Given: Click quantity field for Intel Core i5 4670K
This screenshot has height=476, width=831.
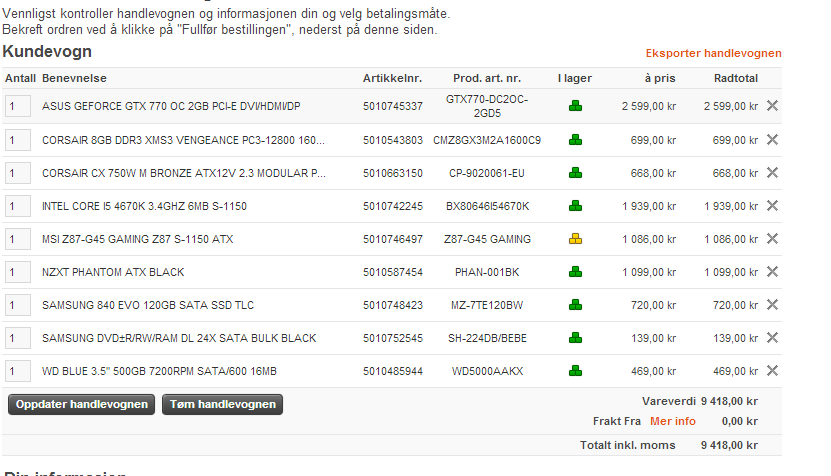Looking at the screenshot, I should tap(17, 206).
